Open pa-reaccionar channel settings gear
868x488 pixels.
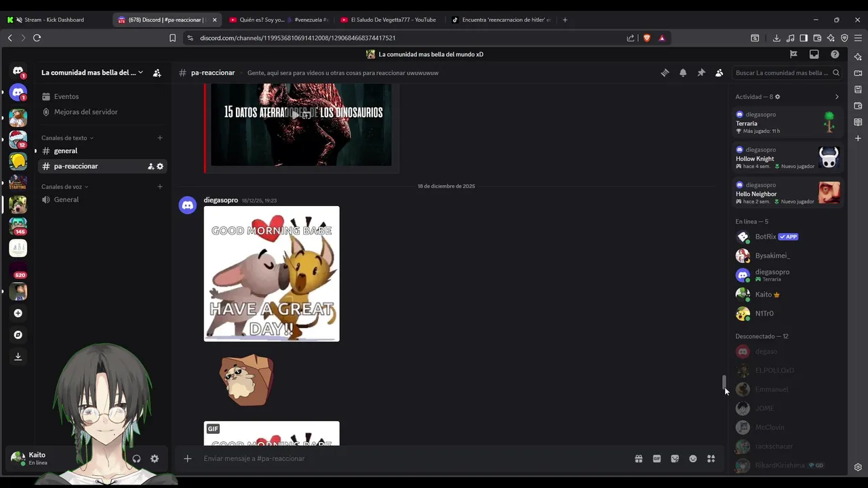160,166
